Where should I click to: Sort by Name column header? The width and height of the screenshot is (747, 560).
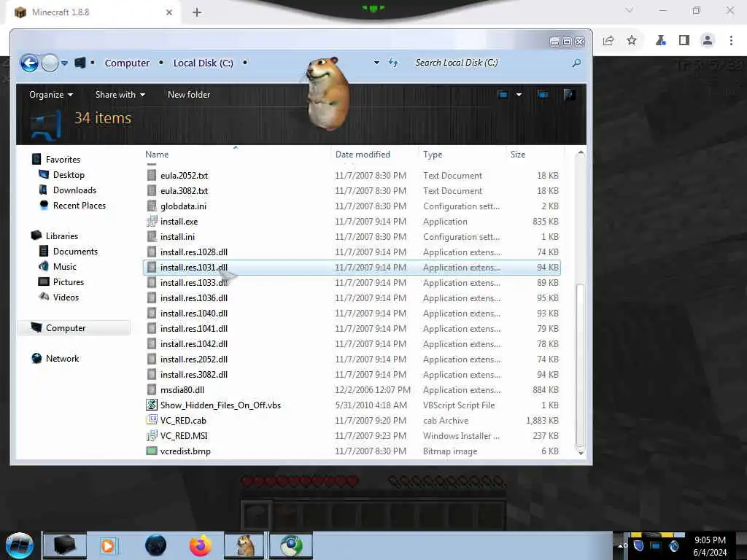pyautogui.click(x=157, y=155)
